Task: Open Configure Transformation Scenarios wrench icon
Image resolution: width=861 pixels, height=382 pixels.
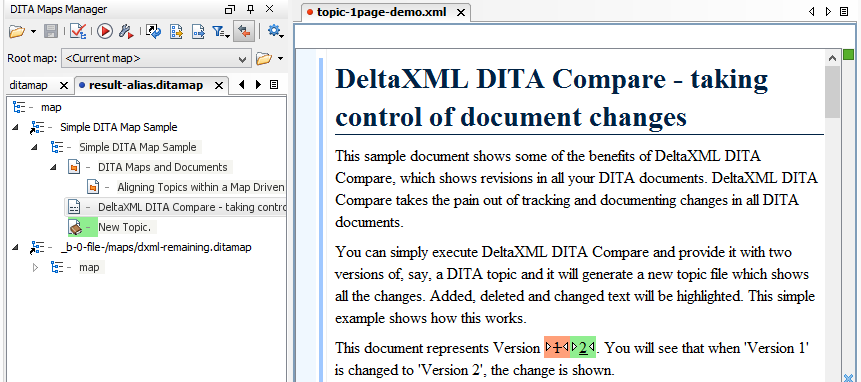Action: pyautogui.click(x=126, y=32)
